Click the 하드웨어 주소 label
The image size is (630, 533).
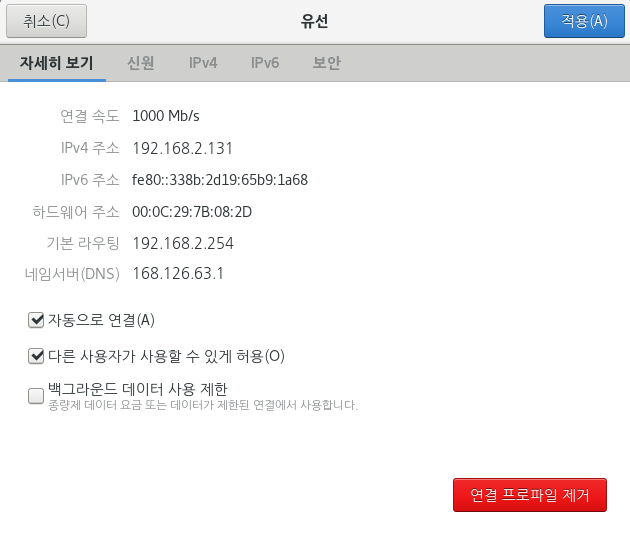[x=76, y=212]
